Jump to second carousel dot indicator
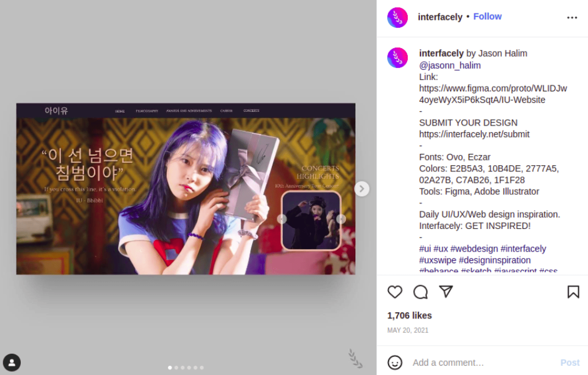This screenshot has width=588, height=375. 176,368
